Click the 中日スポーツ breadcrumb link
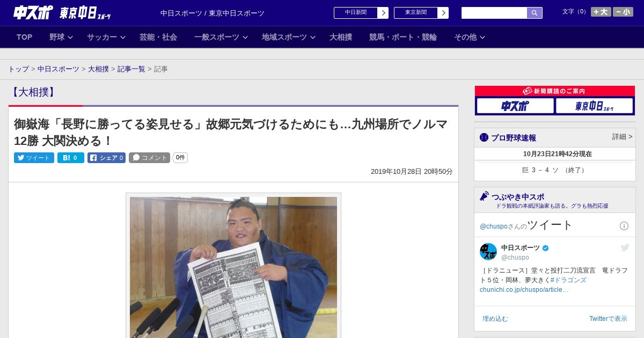The image size is (644, 338). pos(58,69)
